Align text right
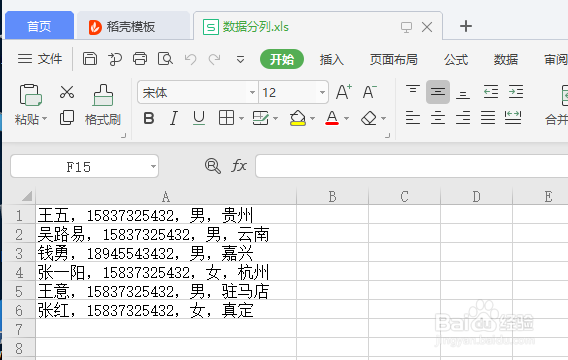The height and width of the screenshot is (360, 568). pyautogui.click(x=463, y=118)
